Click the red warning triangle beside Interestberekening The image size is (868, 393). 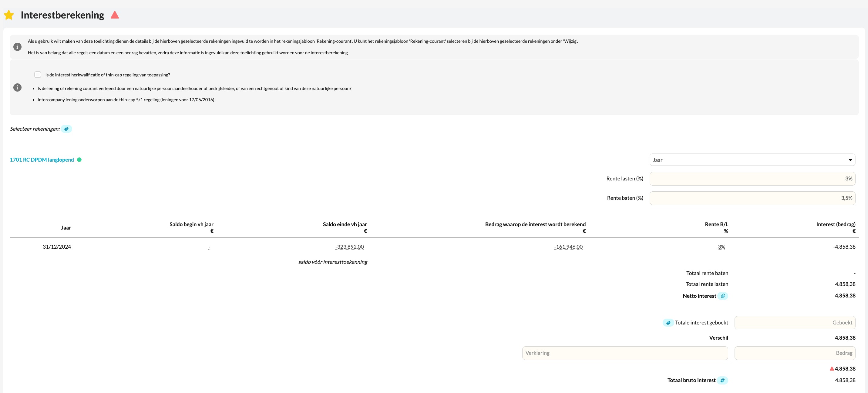[115, 15]
